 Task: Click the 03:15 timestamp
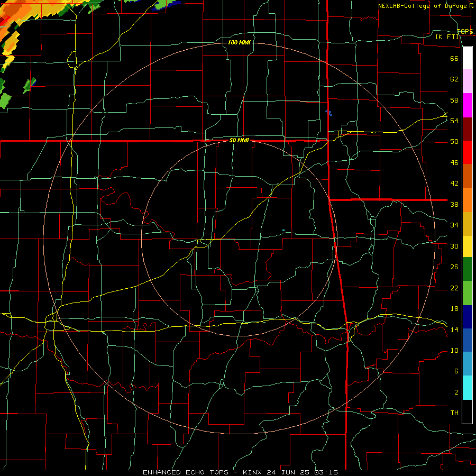tap(326, 472)
